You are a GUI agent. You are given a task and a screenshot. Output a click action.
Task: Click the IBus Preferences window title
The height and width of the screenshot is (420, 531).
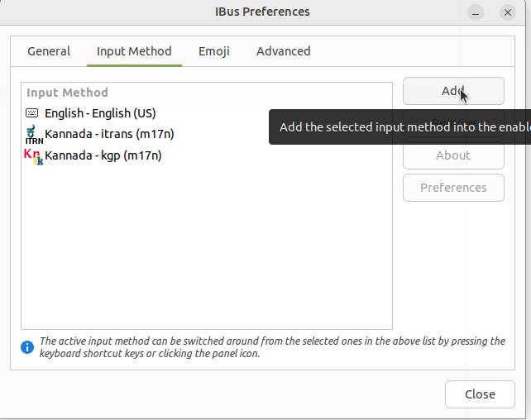tap(262, 12)
